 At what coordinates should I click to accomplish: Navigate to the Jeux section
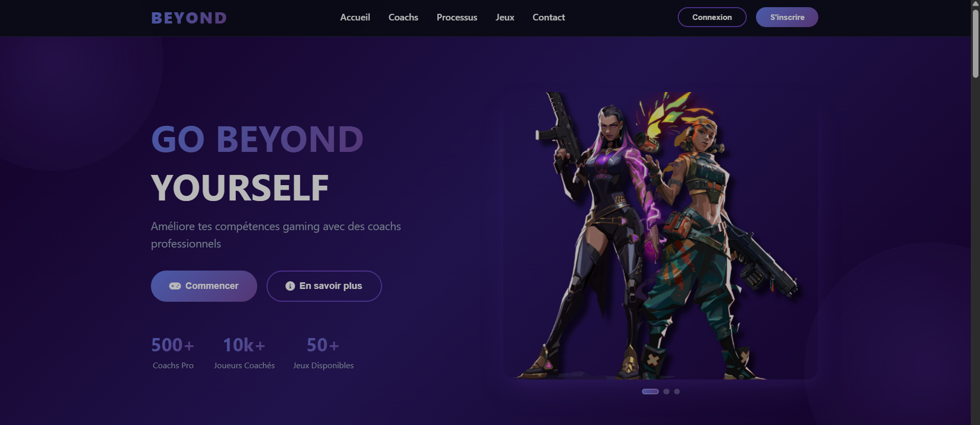pos(505,17)
